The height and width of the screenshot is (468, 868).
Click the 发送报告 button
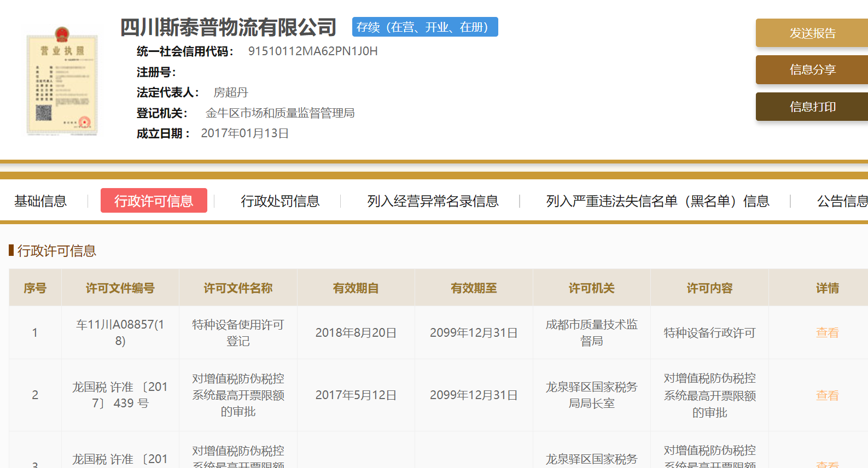click(812, 33)
